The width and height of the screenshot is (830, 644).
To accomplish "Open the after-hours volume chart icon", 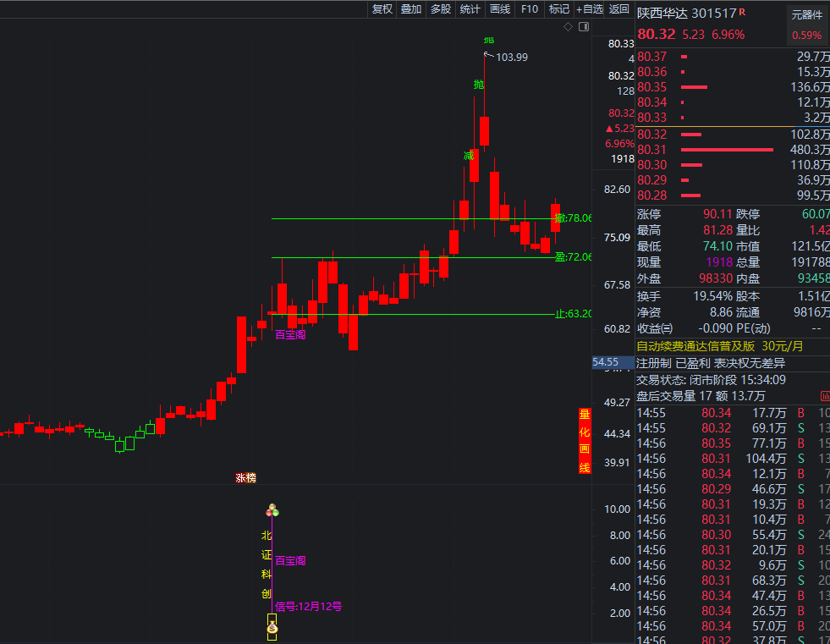I will pos(824,396).
